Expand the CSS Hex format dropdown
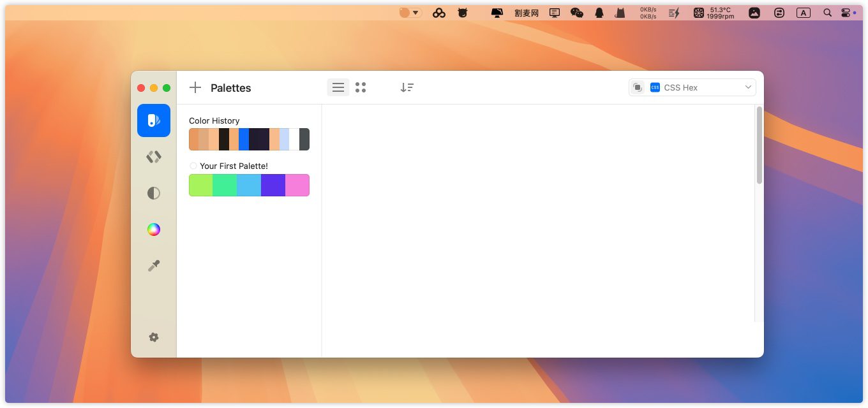 pyautogui.click(x=748, y=87)
